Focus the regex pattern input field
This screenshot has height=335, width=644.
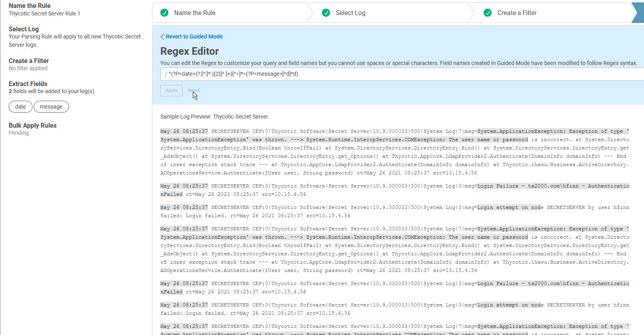pyautogui.click(x=396, y=74)
